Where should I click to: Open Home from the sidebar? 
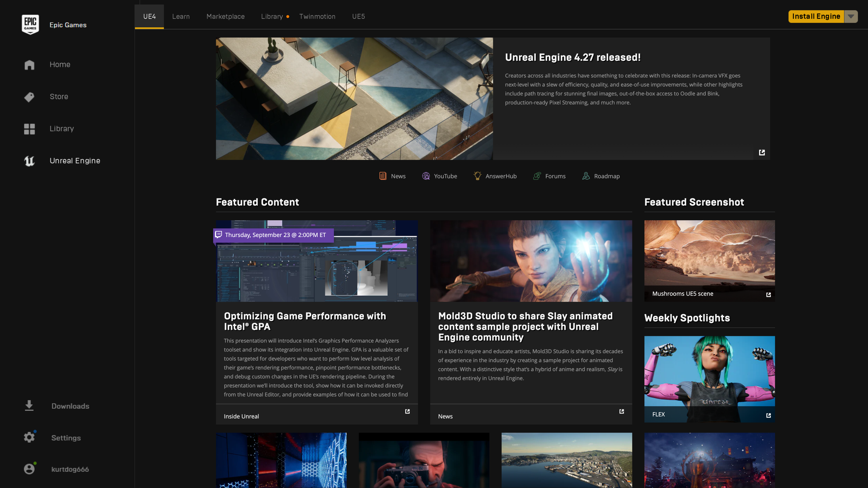pyautogui.click(x=60, y=64)
